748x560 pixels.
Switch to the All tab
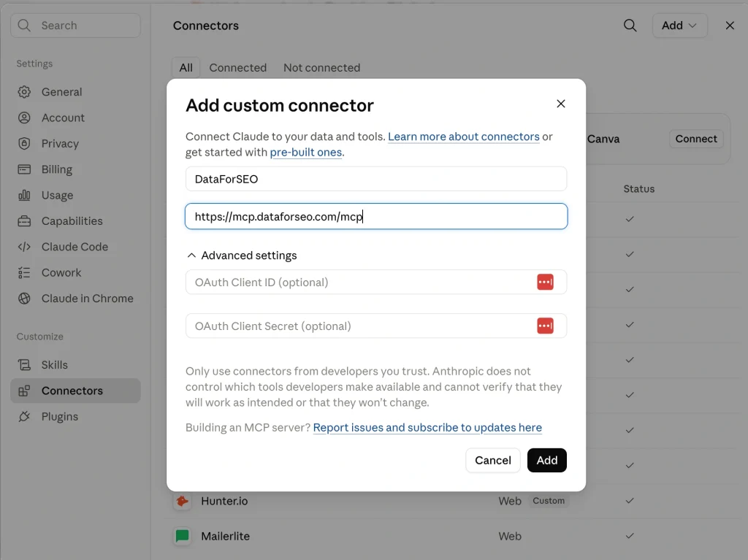(x=186, y=67)
